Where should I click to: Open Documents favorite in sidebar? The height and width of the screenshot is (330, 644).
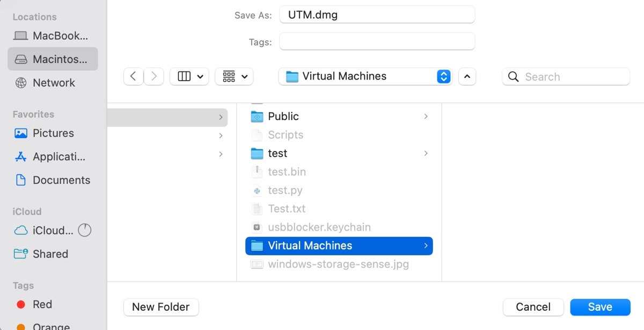53,180
